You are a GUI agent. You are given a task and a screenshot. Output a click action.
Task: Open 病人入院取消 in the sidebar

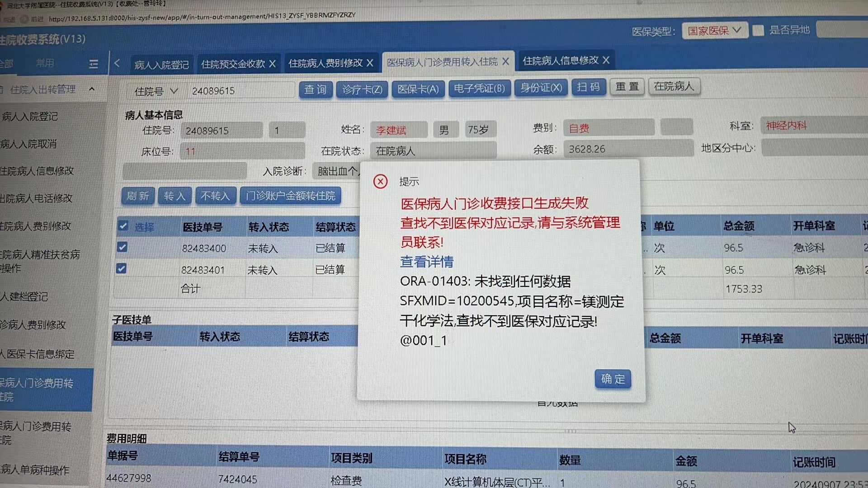pyautogui.click(x=29, y=144)
